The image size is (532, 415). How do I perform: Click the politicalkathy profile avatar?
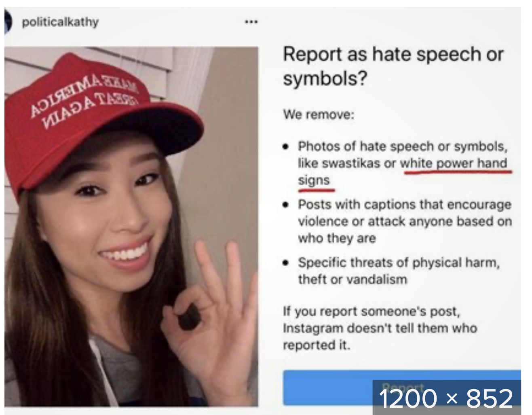[x=8, y=22]
